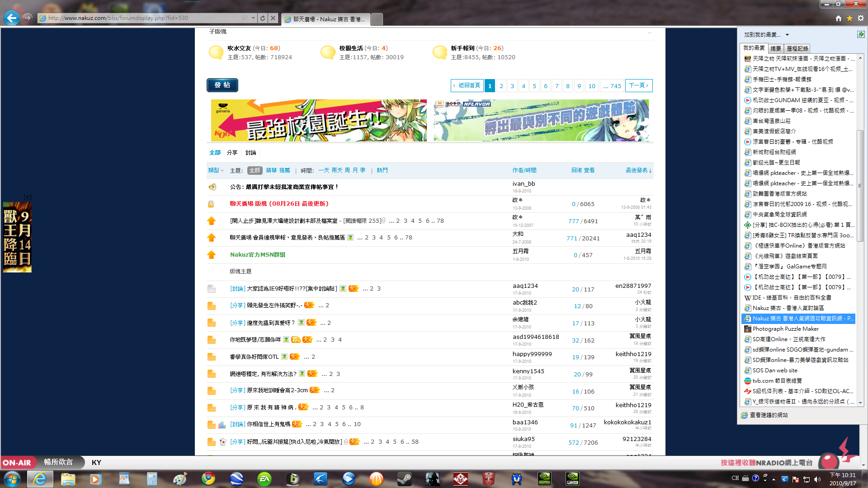The width and height of the screenshot is (868, 488).
Task: Select the 討論 thread filter tab
Action: 250,153
